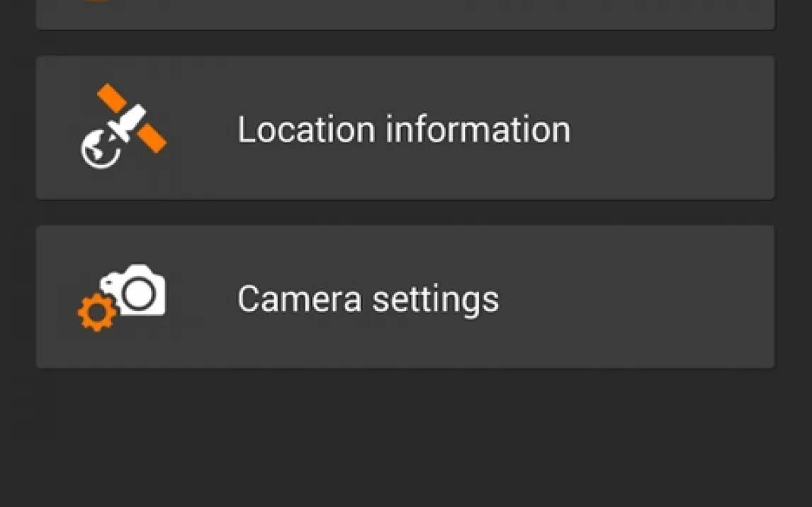This screenshot has width=812, height=507.
Task: Tap the satellite icon for location information
Action: point(123,127)
